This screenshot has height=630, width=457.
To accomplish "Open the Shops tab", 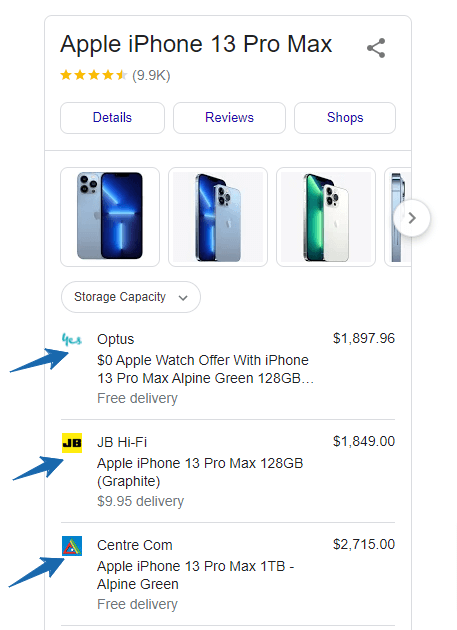I will [345, 118].
